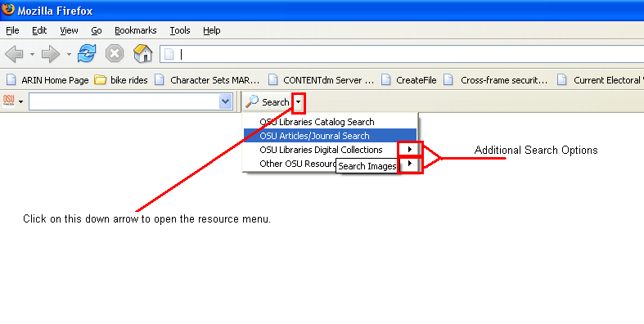Open the Help menu

[211, 30]
